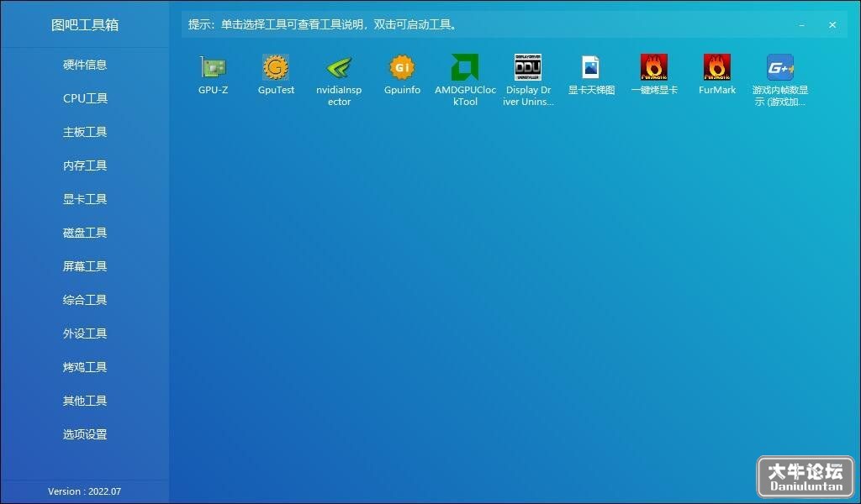Choose the Display Driver Uninstaller DDU icon
This screenshot has height=504, width=861.
(x=528, y=67)
